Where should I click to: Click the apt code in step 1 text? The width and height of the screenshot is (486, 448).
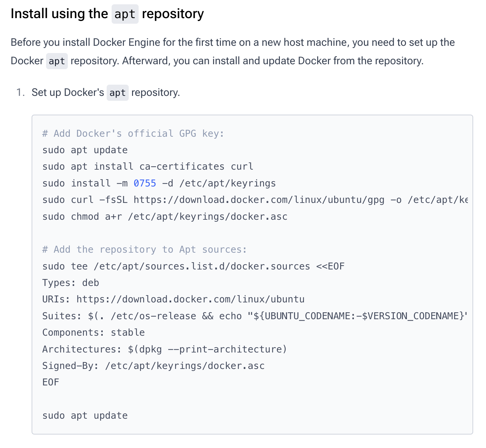click(x=118, y=93)
